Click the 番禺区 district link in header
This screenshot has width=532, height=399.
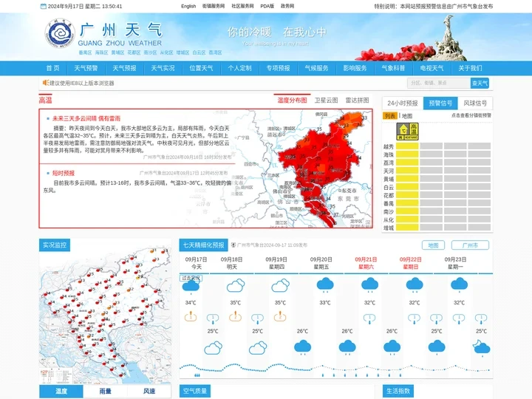click(x=85, y=52)
